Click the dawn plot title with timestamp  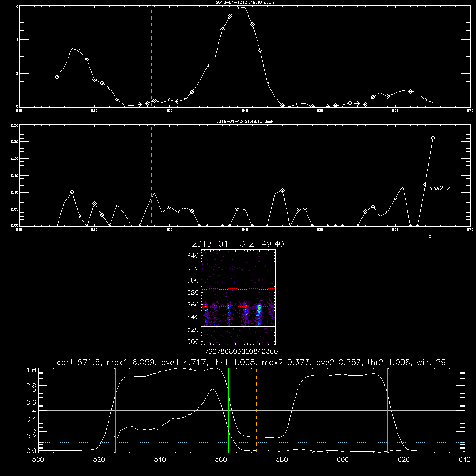245,2
